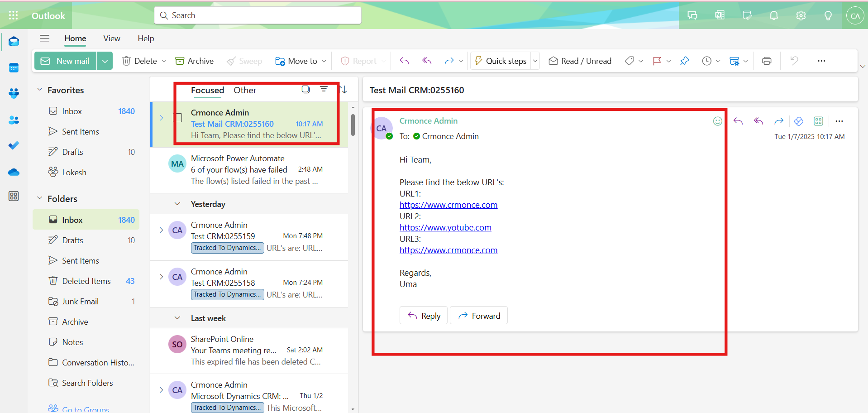
Task: Toggle the hamburger navigation pane icon
Action: [x=44, y=38]
